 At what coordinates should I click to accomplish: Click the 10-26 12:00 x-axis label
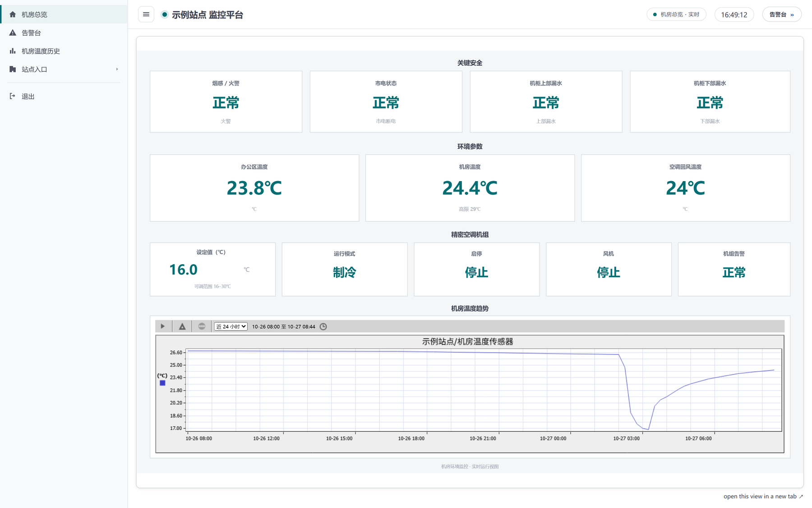pyautogui.click(x=266, y=438)
